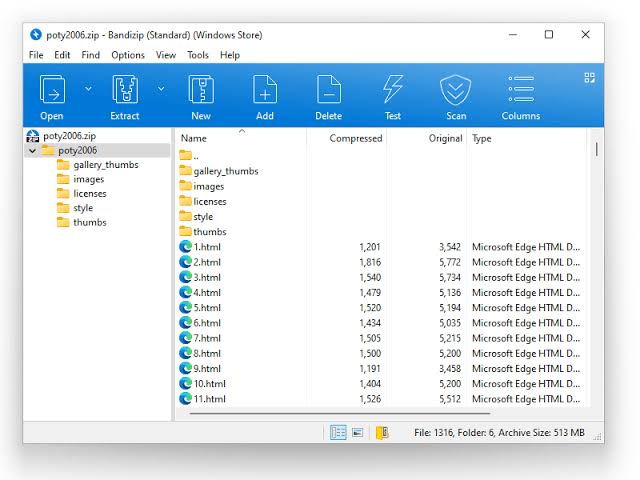
Task: Click compressed size 1,201 of 1.html
Action: tap(370, 247)
